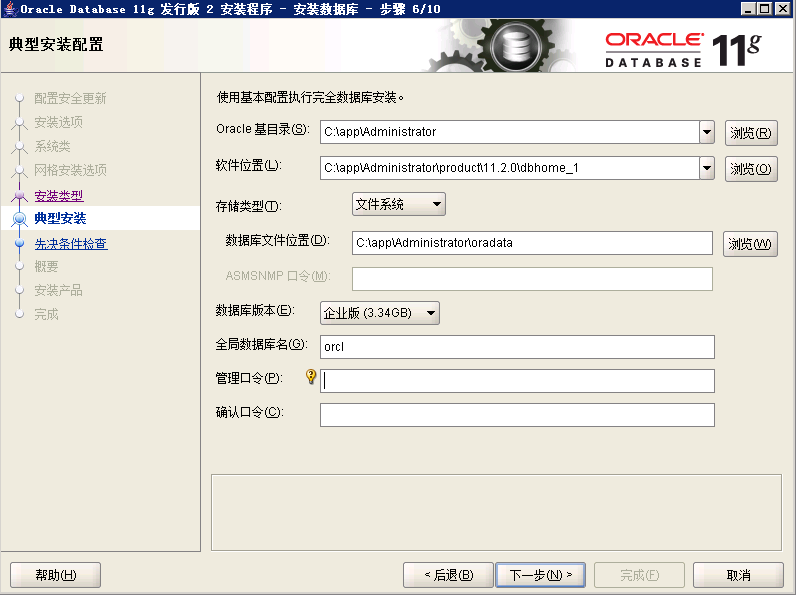Screen dimensions: 796x595
Task: Focus the 确认口令 password field
Action: tap(516, 415)
